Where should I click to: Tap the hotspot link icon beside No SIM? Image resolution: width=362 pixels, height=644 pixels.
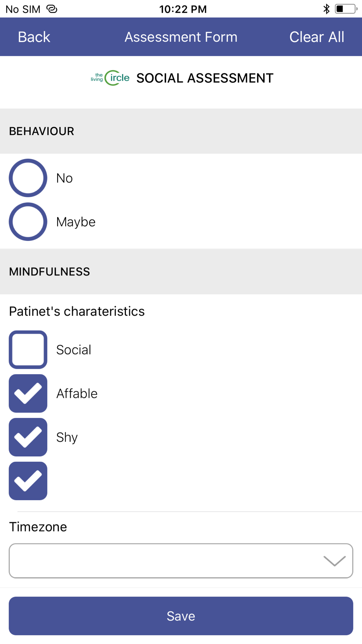(x=52, y=9)
